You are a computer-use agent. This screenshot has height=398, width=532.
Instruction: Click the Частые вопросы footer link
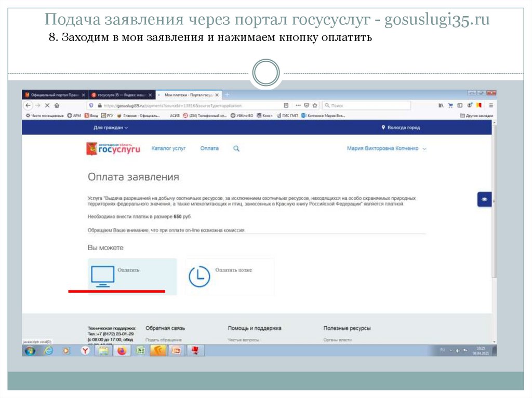click(243, 340)
